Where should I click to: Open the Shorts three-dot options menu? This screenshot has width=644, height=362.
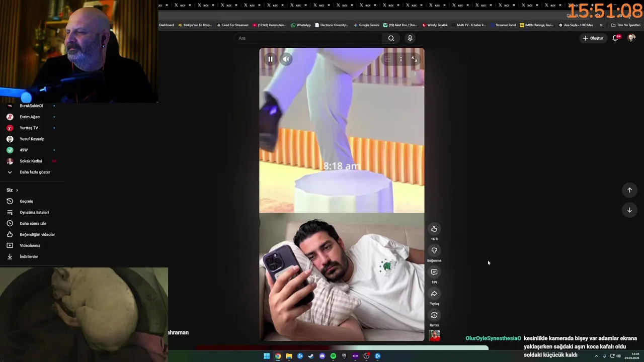point(401,59)
